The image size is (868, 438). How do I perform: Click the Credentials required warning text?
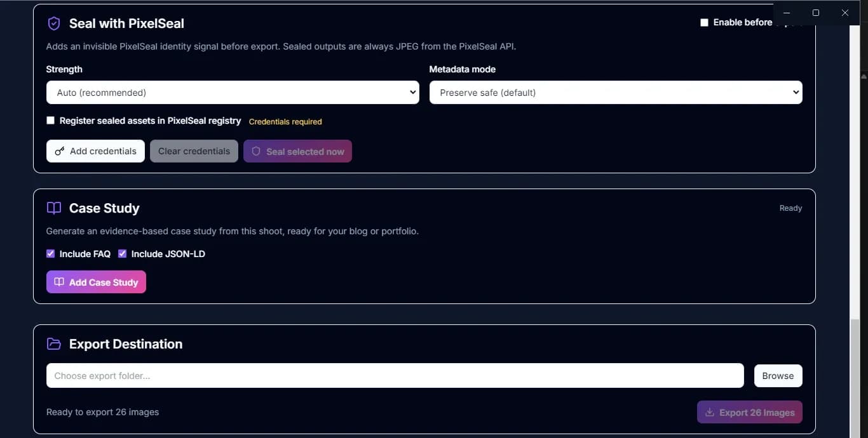pyautogui.click(x=285, y=122)
